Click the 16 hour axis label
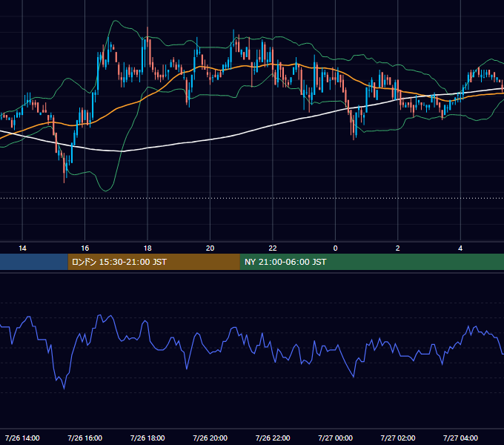Viewport: 504px width, 445px height. 84,248
